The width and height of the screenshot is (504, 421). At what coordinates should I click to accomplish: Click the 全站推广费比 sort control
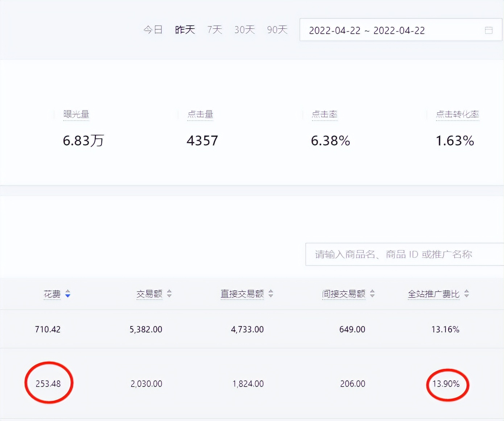[467, 294]
